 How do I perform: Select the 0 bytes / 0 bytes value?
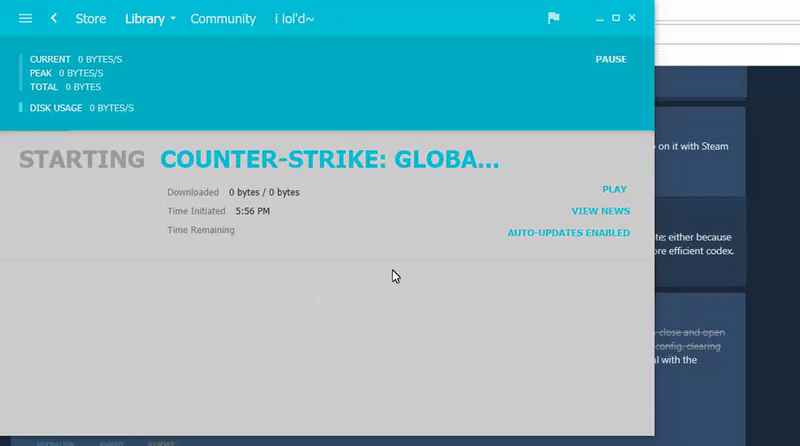pos(264,192)
